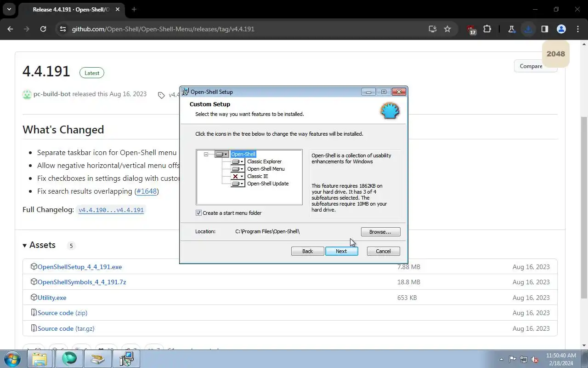Close the Release 4.4.191 tab
This screenshot has height=368, width=588.
(117, 10)
